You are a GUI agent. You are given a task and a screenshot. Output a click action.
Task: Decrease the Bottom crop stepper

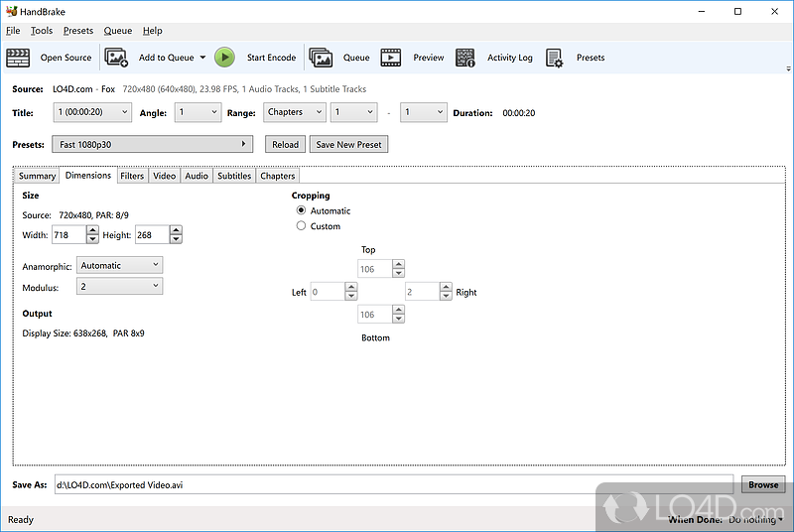[399, 319]
